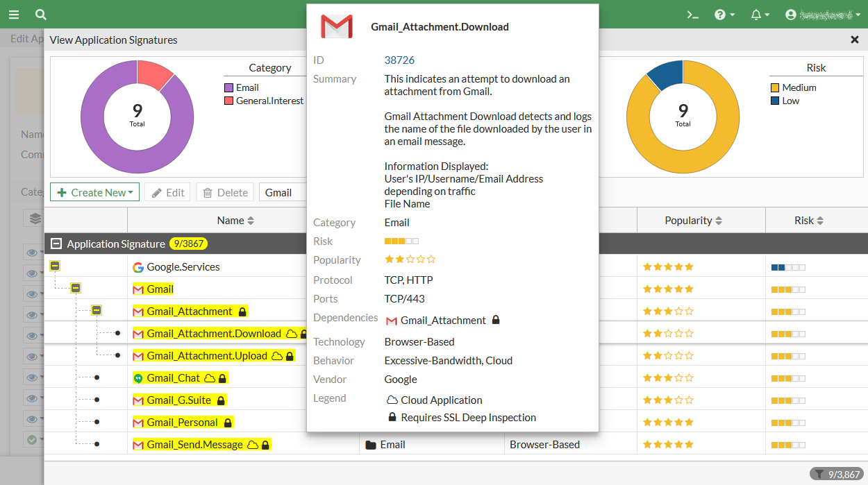Click the layers icon in background Edit window
Screen dimensions: 868x485
coord(35,219)
